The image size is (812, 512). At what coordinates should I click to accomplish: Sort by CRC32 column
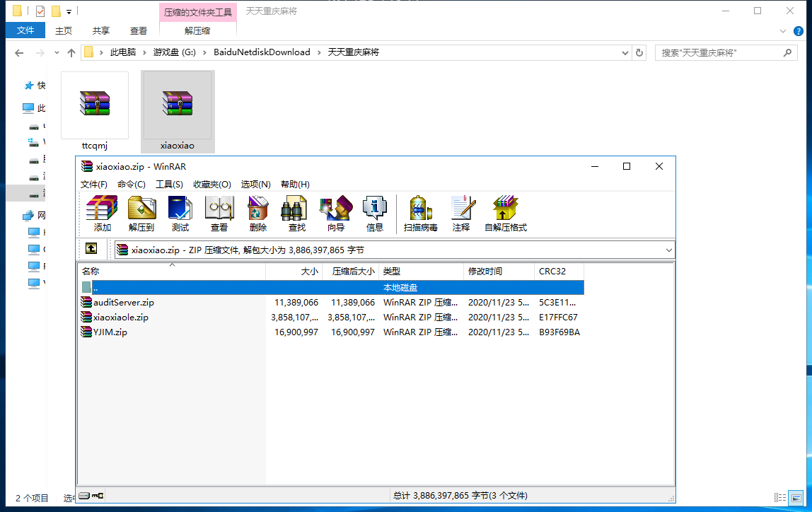559,272
